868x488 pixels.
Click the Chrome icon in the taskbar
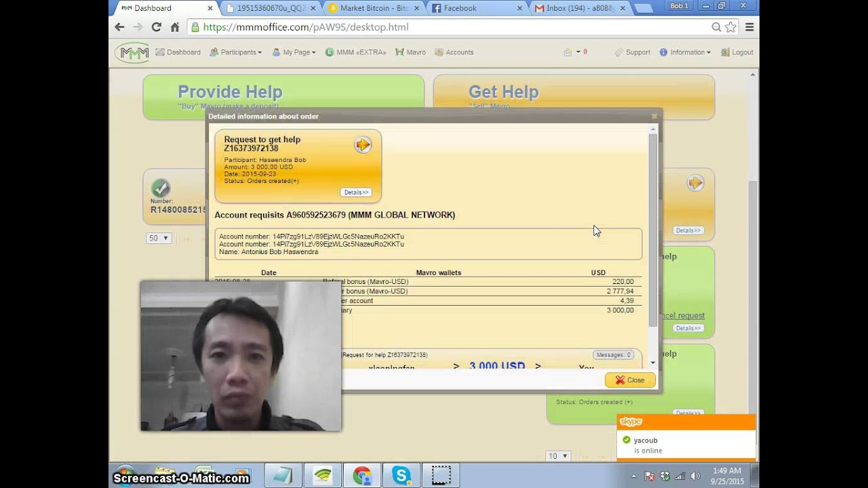pyautogui.click(x=362, y=476)
